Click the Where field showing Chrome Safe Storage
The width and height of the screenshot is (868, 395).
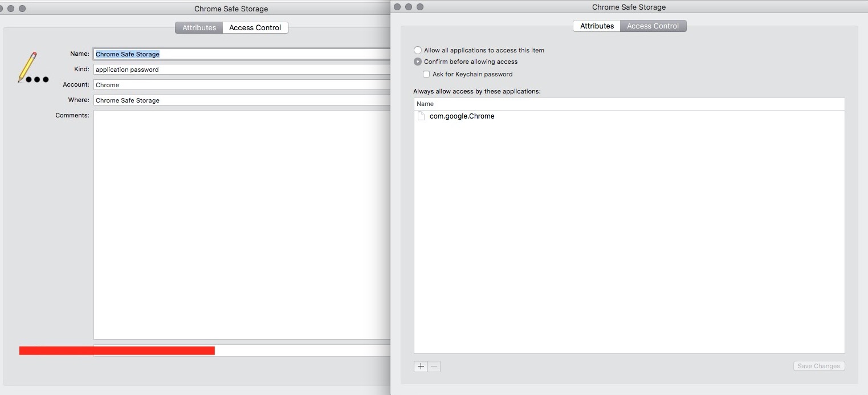242,100
